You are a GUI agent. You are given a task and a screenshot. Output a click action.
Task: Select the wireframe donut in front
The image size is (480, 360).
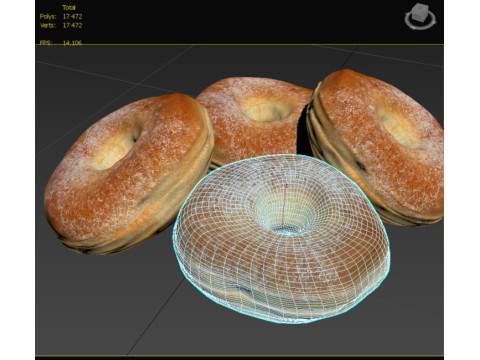pyautogui.click(x=281, y=239)
